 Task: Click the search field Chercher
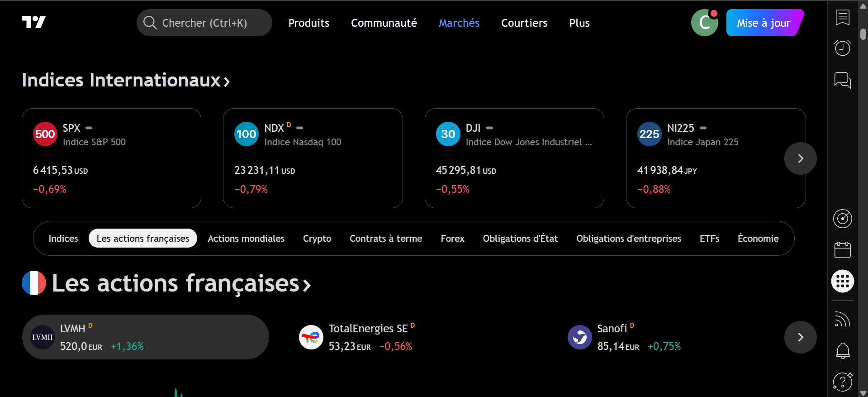[204, 23]
